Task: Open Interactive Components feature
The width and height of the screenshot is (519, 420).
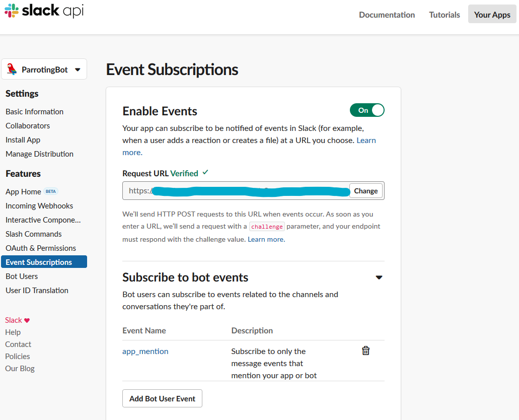Action: coord(43,220)
